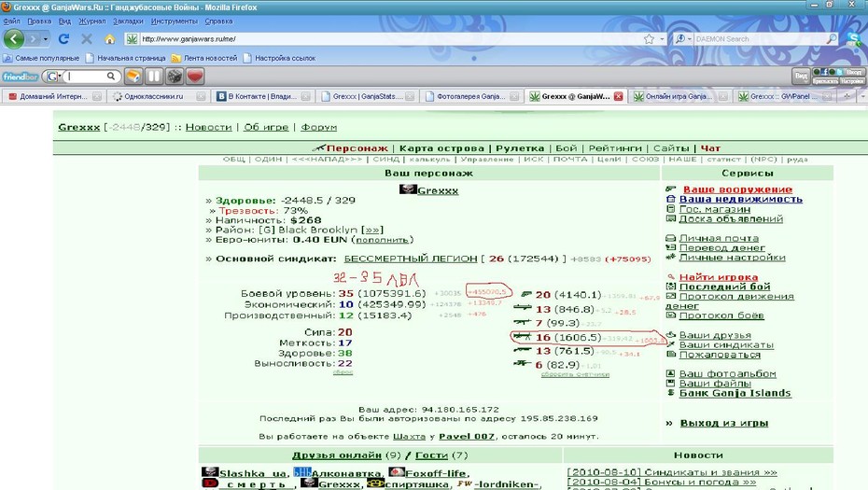Click Foxoff-life friend syndicate icon
868x490 pixels.
tap(397, 471)
